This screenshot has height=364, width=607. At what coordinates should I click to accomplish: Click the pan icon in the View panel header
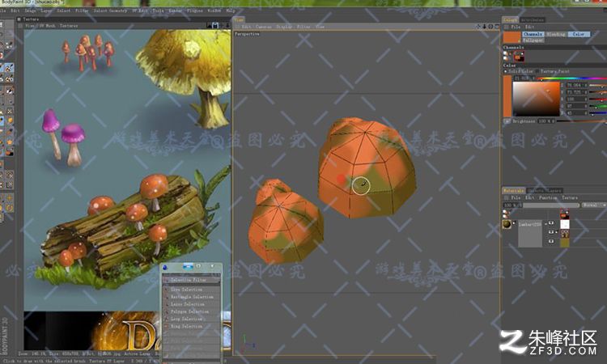(x=479, y=27)
